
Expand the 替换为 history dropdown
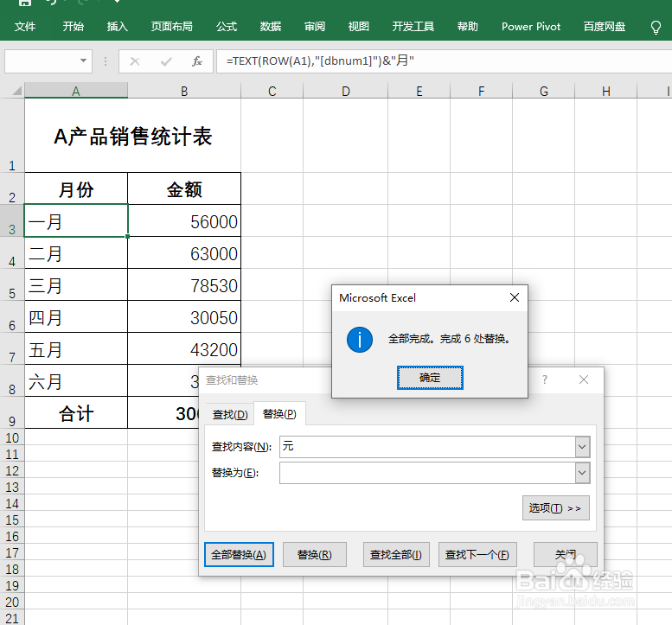point(582,473)
